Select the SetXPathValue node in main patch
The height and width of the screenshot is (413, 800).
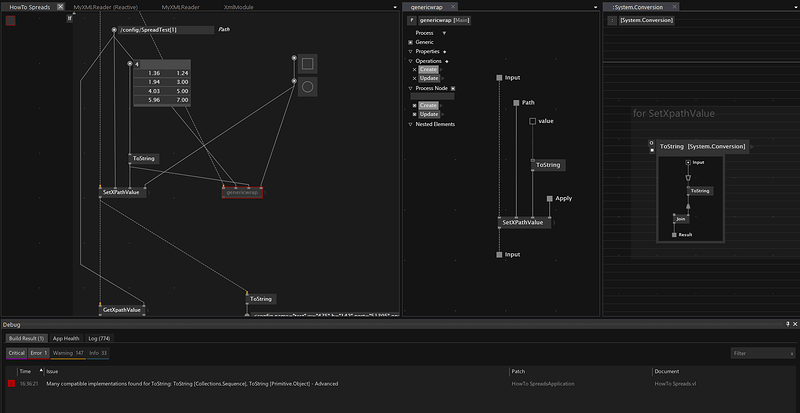[122, 192]
